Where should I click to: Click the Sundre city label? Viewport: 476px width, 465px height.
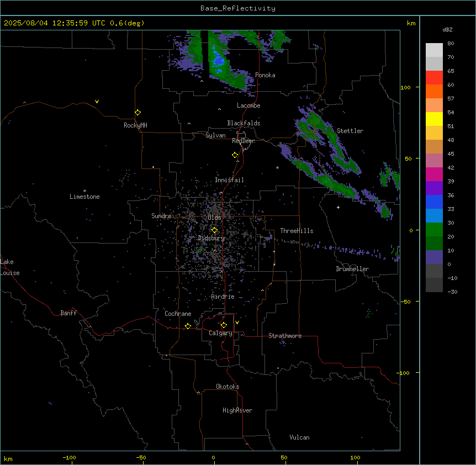coord(161,216)
